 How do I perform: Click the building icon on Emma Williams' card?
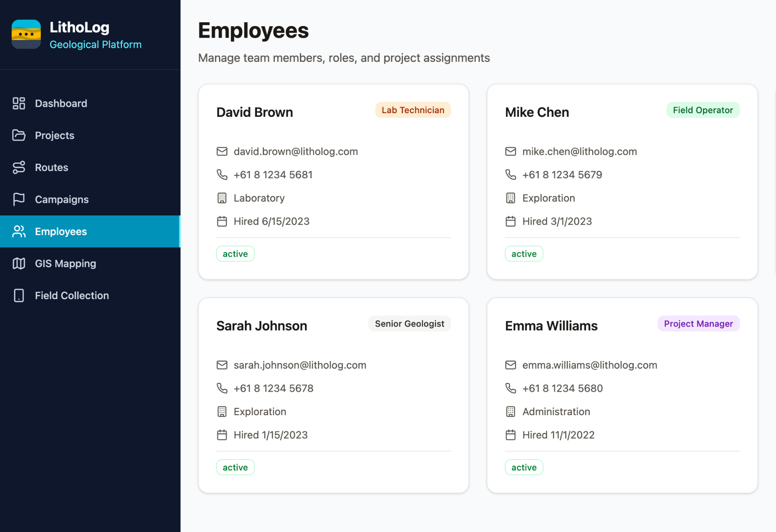510,412
